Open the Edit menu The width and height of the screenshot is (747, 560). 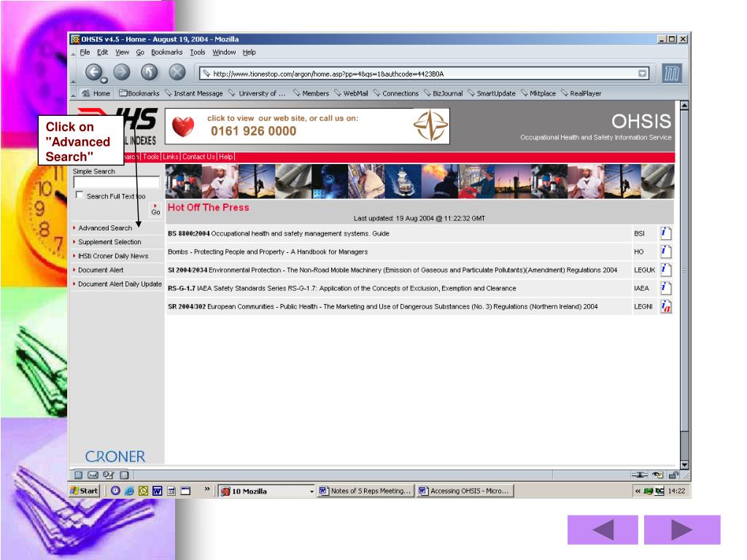(x=102, y=52)
